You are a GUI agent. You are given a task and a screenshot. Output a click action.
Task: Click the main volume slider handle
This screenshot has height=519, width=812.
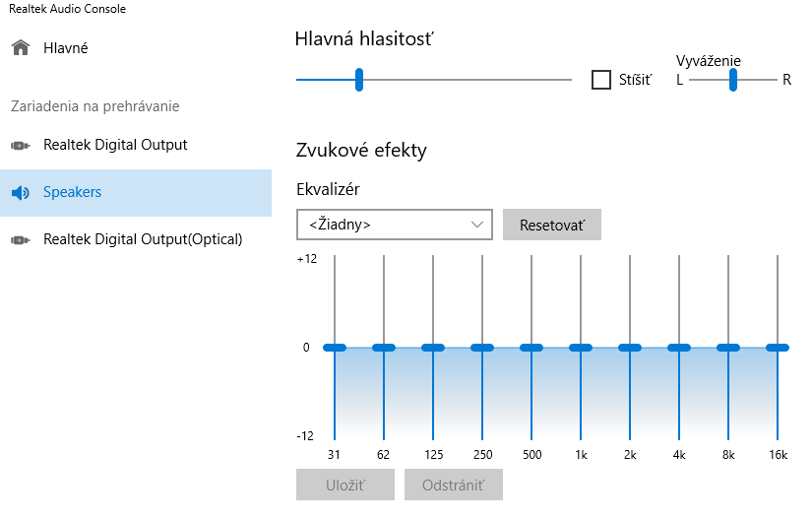359,80
